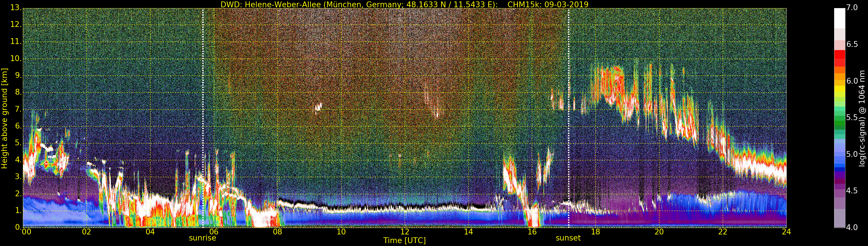Click the 16 hour time axis tick
This screenshot has height=246, width=868.
[x=532, y=232]
